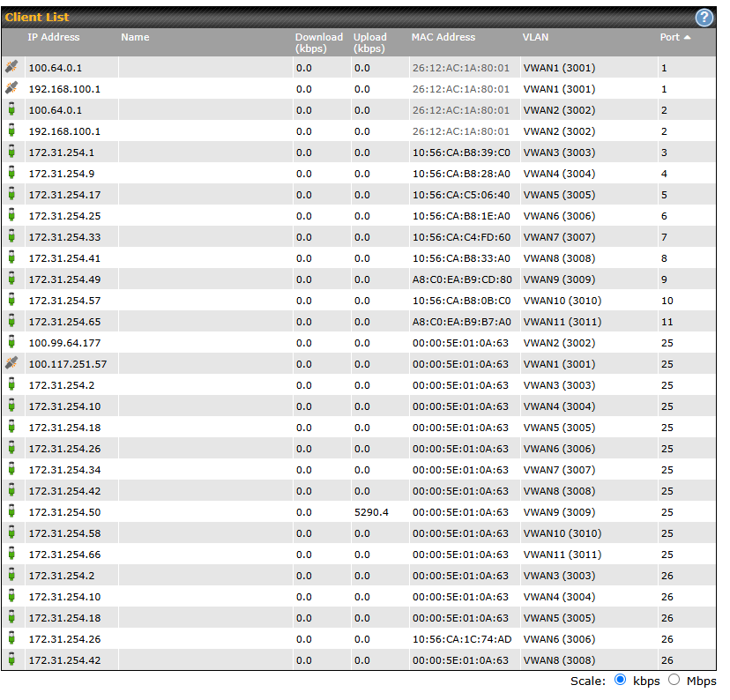Click status icon for 172.31.254.26 on port 26
The height and width of the screenshot is (700, 730).
click(x=12, y=638)
